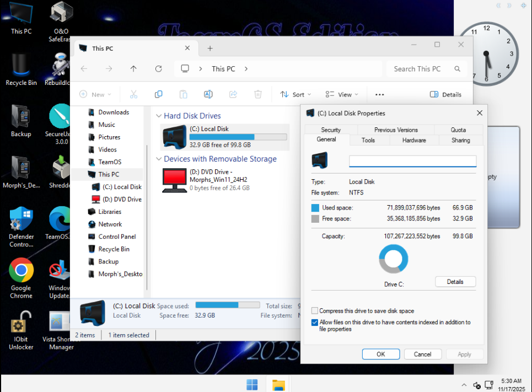
Task: Switch to the Security tab
Action: 331,130
